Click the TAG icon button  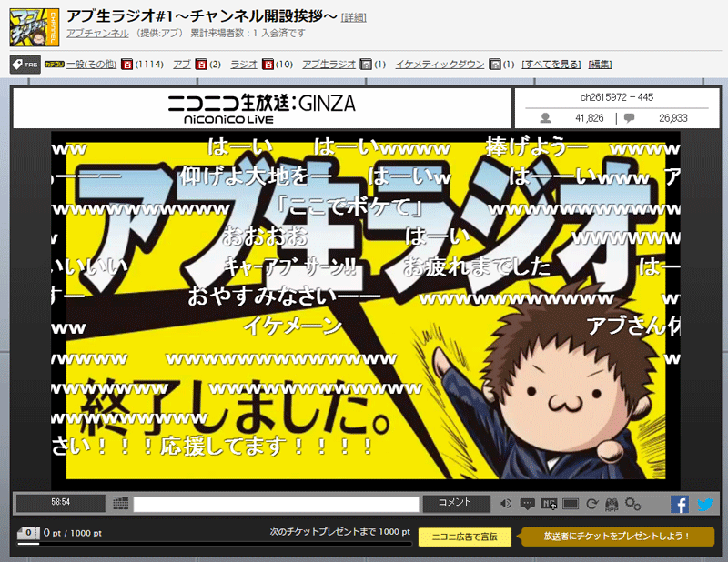[x=25, y=65]
